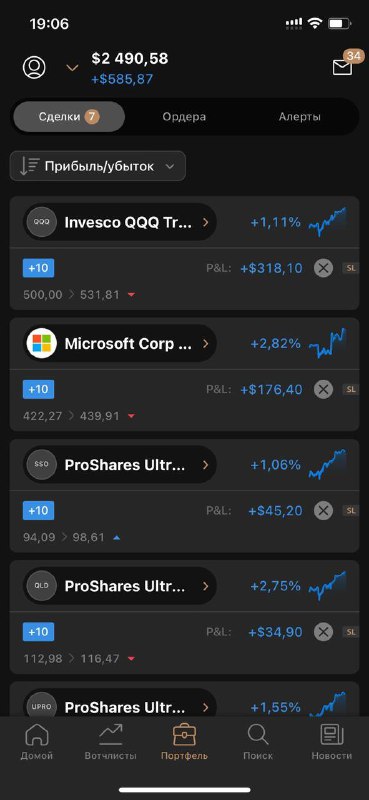Tap SL button on QLD position
Viewport: 369px width, 800px height.
(x=351, y=632)
